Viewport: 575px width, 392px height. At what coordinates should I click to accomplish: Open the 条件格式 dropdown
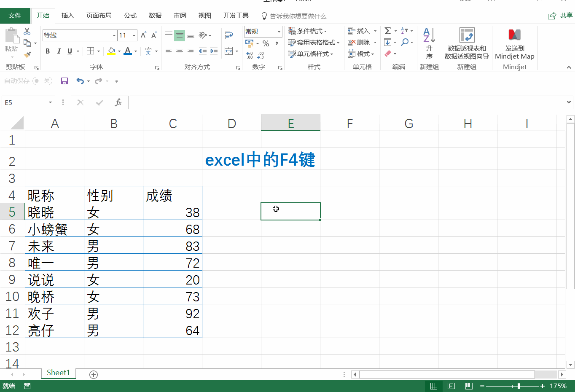click(308, 31)
